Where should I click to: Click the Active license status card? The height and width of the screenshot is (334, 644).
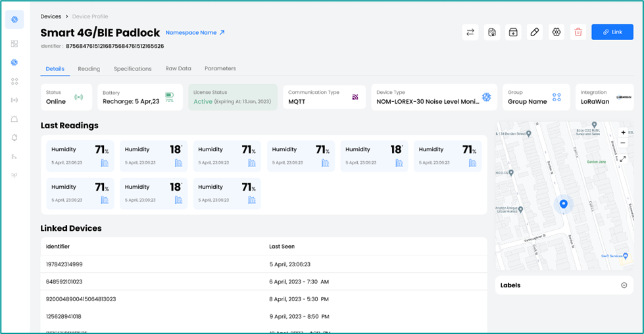[x=233, y=97]
